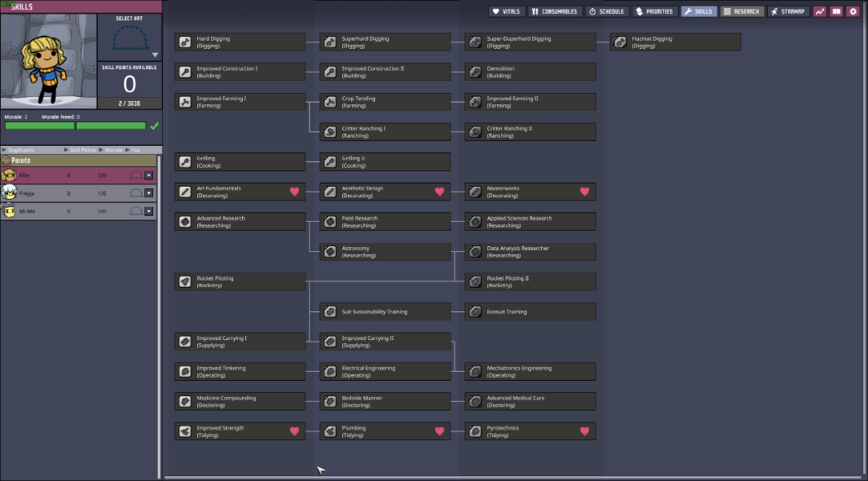Image resolution: width=868 pixels, height=481 pixels.
Task: Click the Art Fundamentals interest heart
Action: 294,192
